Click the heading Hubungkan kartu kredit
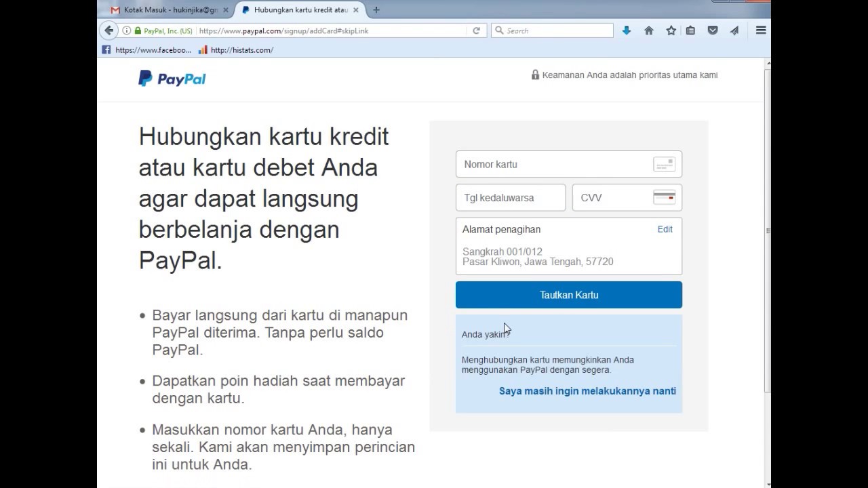868x488 pixels. 264,136
